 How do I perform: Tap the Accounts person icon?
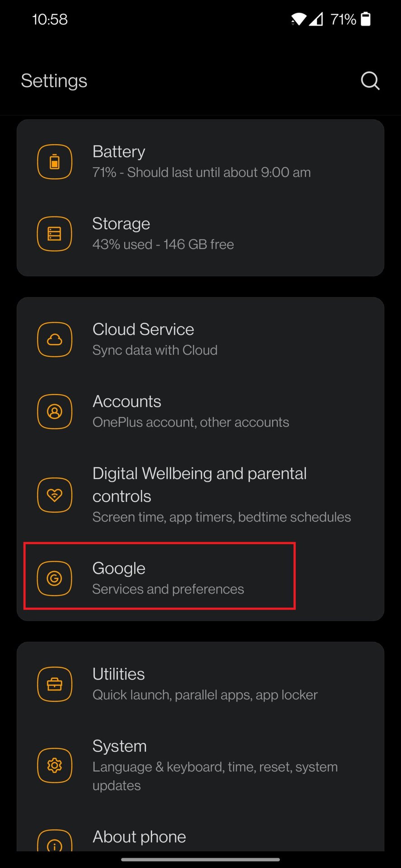55,411
